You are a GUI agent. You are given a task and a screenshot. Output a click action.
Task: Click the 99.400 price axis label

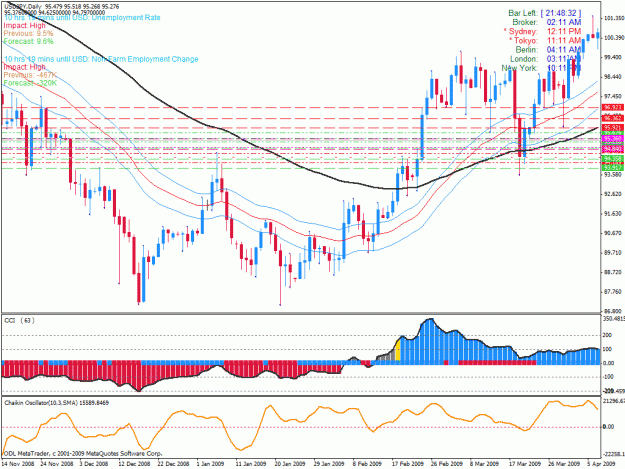613,57
